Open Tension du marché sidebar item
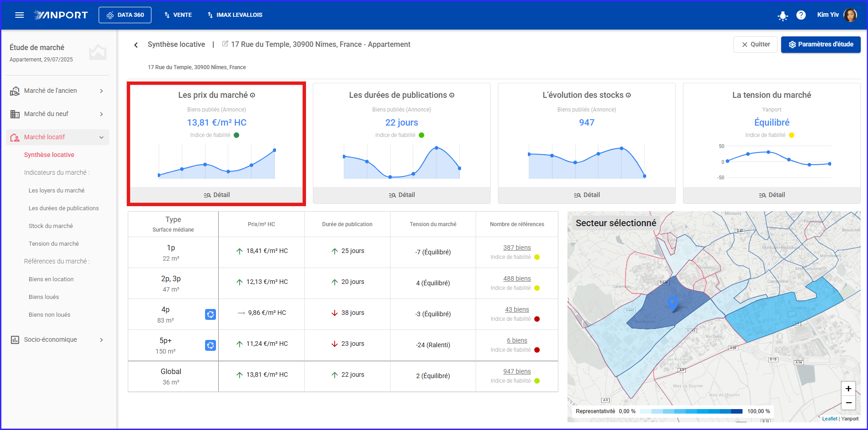 point(54,244)
